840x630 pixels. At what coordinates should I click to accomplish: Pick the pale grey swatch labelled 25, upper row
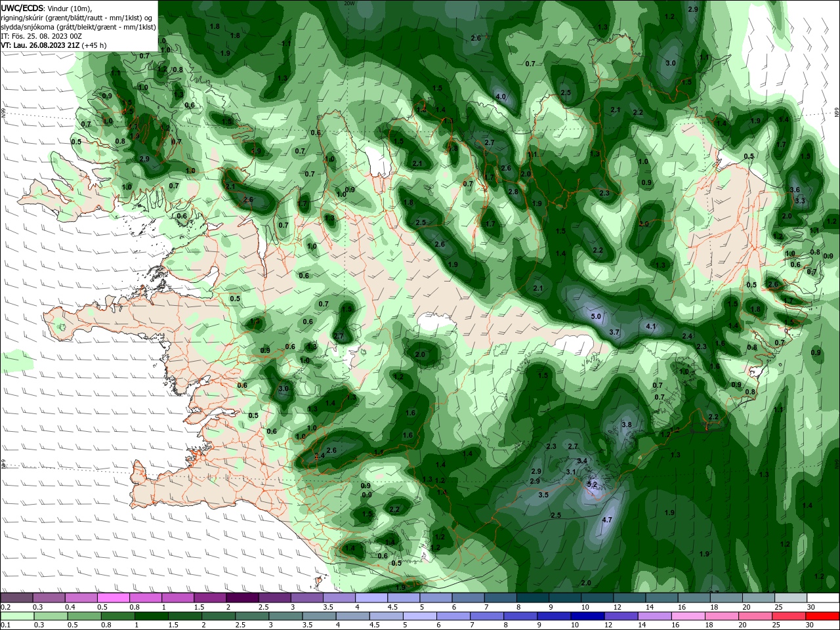point(791,598)
